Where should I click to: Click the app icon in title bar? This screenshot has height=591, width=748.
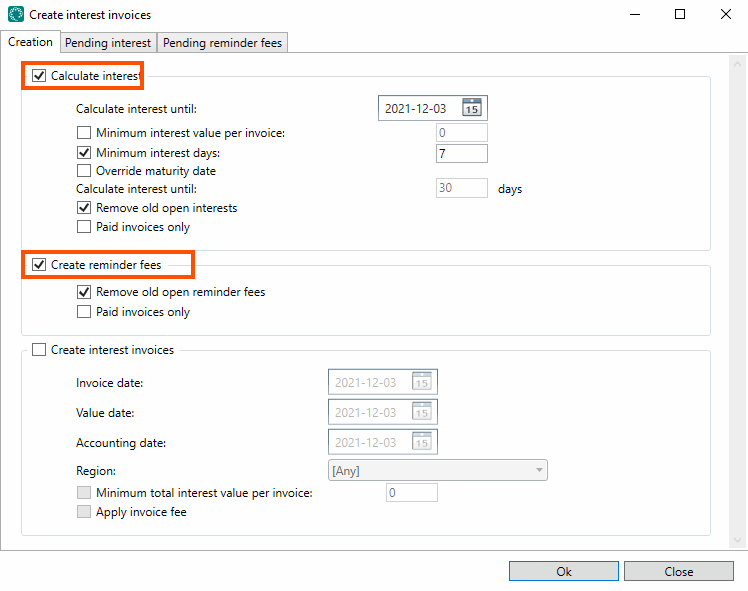pyautogui.click(x=16, y=15)
